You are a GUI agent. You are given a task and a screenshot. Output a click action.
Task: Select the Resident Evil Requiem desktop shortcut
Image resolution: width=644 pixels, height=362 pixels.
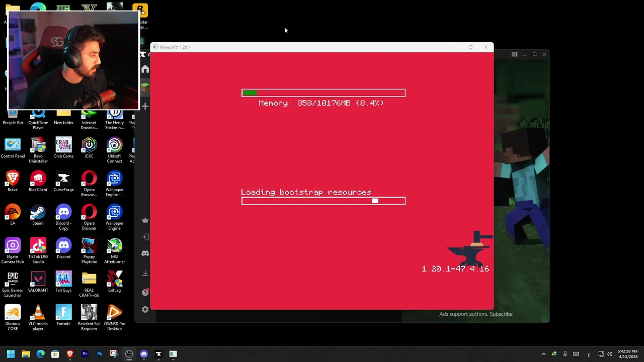pos(89,318)
